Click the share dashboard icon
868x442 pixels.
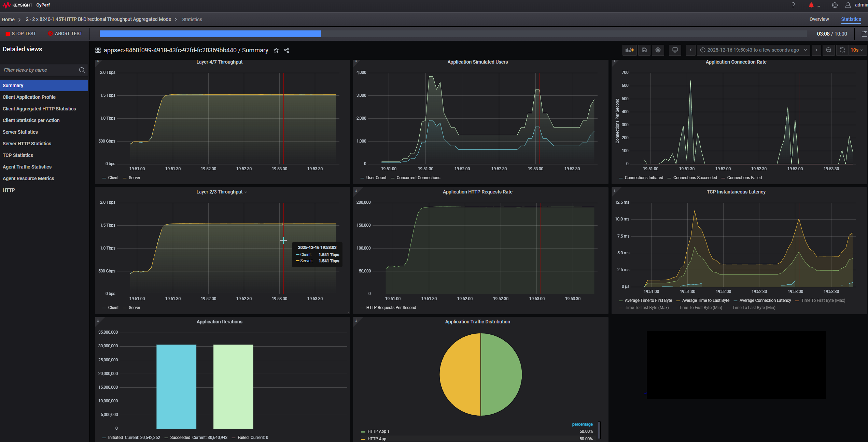(x=286, y=51)
